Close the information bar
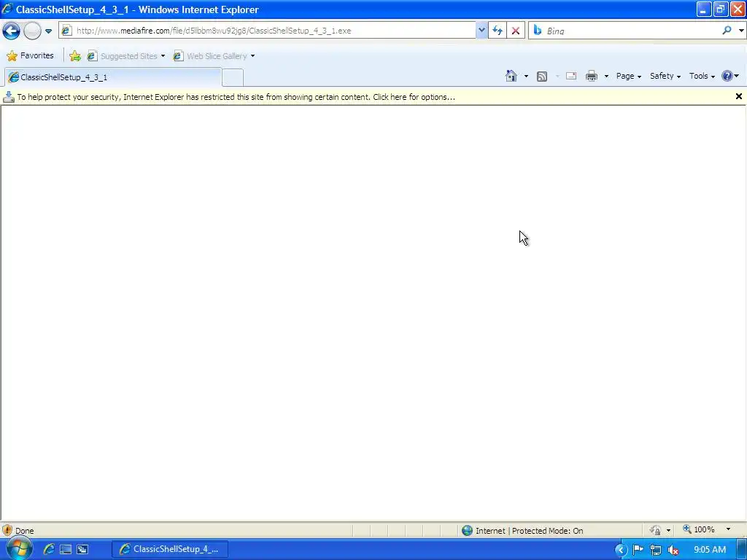747x560 pixels. pyautogui.click(x=739, y=96)
